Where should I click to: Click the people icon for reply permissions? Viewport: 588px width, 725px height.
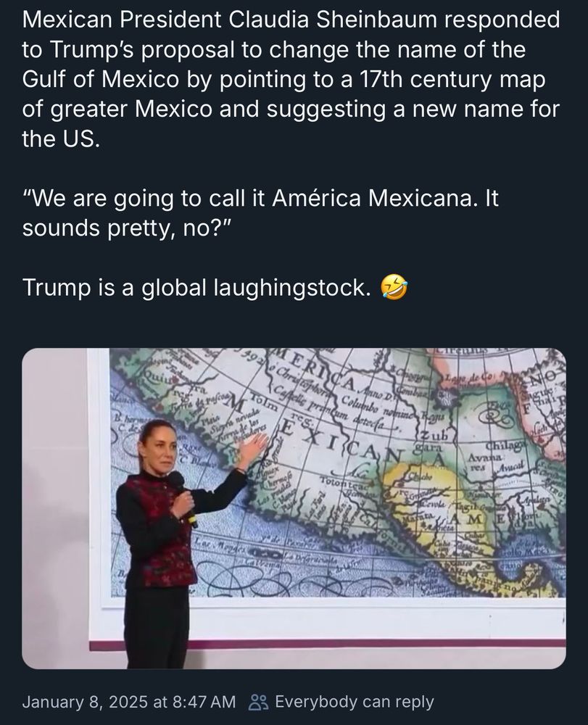point(258,702)
